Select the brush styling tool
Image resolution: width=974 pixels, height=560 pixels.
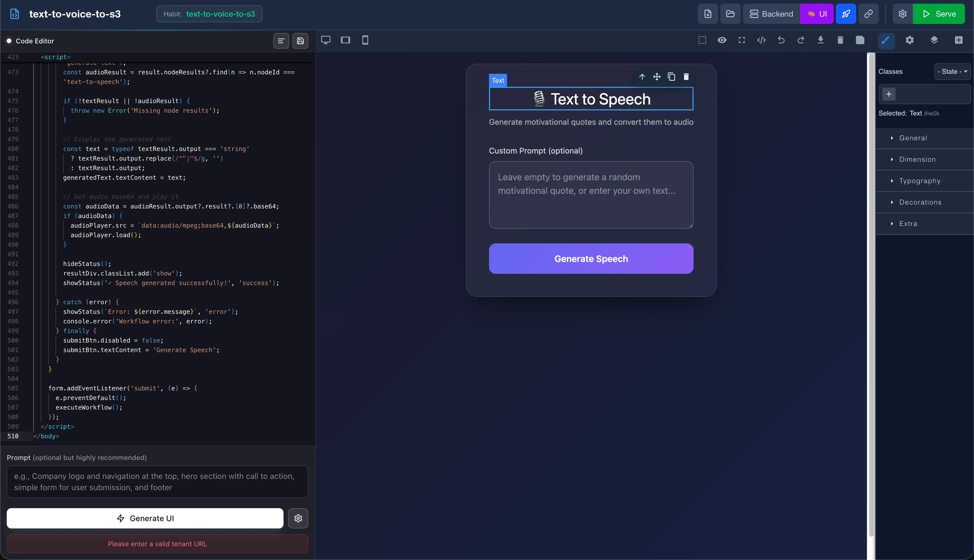(886, 40)
